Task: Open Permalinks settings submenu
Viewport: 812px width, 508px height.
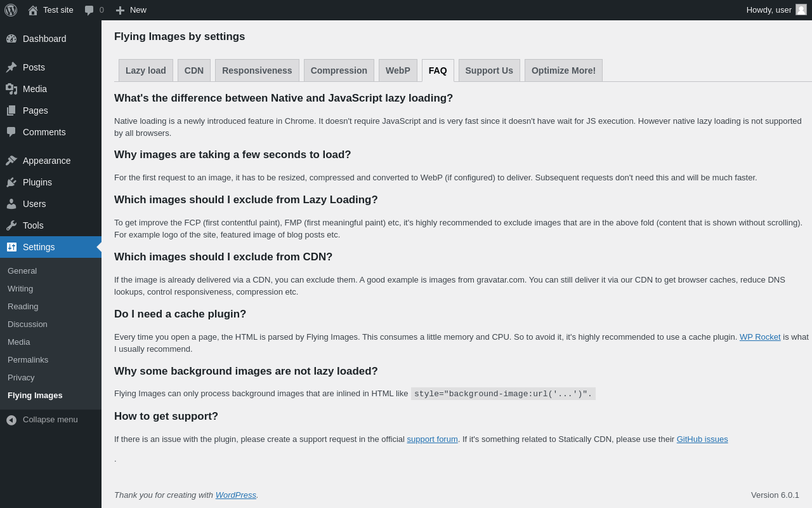Action: pyautogui.click(x=28, y=360)
